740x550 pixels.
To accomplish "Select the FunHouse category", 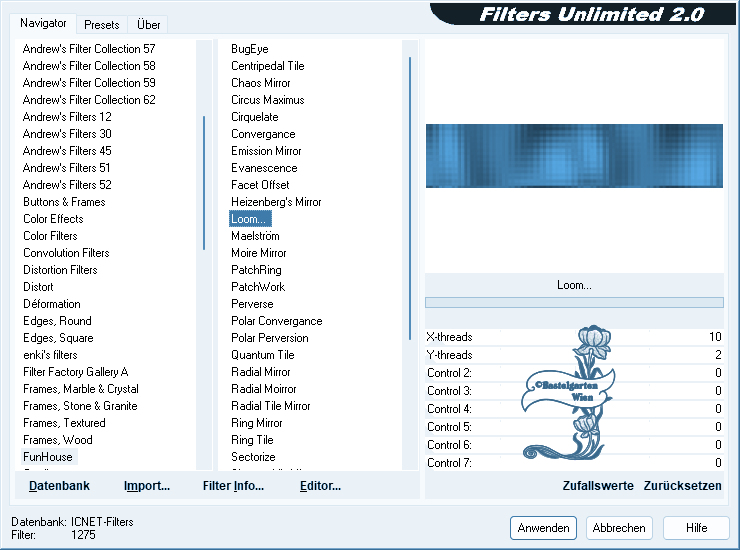I will point(48,457).
